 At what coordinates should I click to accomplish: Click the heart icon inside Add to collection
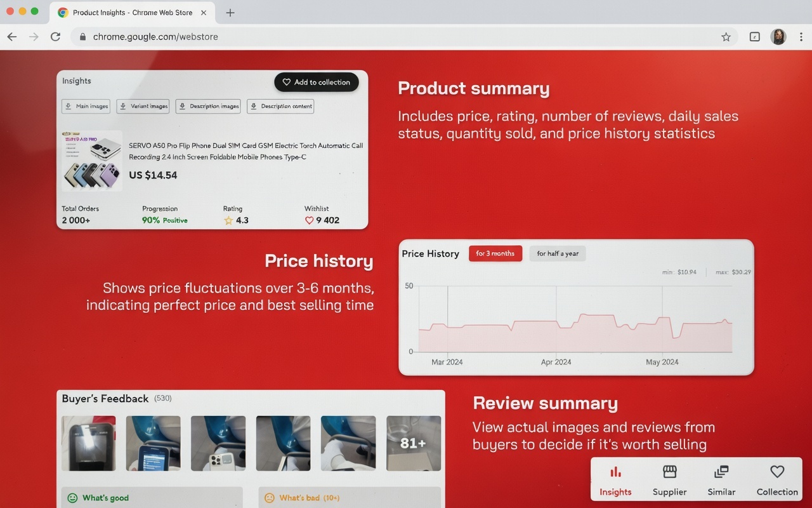click(x=287, y=82)
